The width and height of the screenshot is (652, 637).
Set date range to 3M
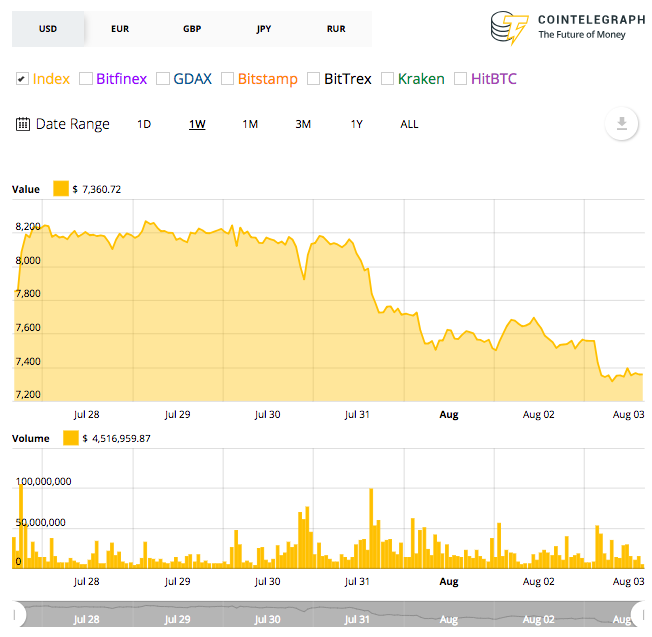pos(303,124)
